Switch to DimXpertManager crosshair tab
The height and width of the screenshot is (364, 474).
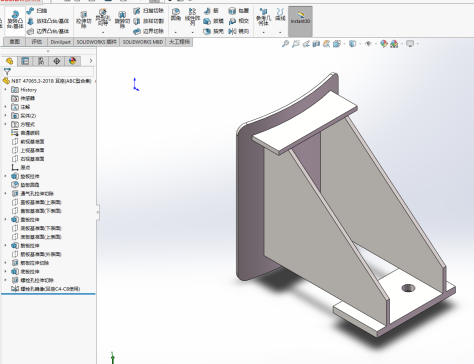pos(57,61)
